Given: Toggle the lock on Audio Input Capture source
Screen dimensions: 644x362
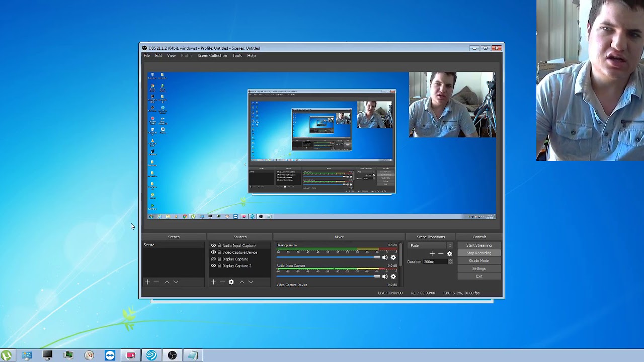Looking at the screenshot, I should point(219,246).
